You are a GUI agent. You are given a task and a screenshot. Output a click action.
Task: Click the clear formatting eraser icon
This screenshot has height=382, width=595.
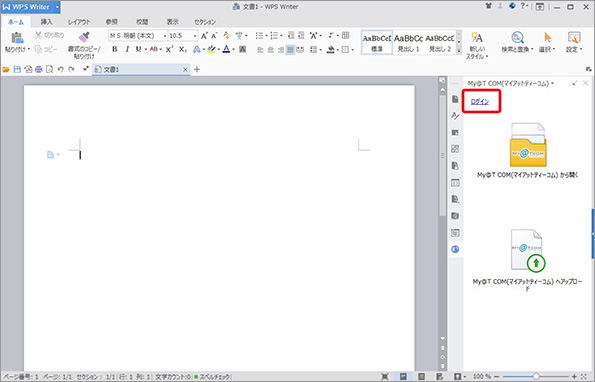click(227, 36)
